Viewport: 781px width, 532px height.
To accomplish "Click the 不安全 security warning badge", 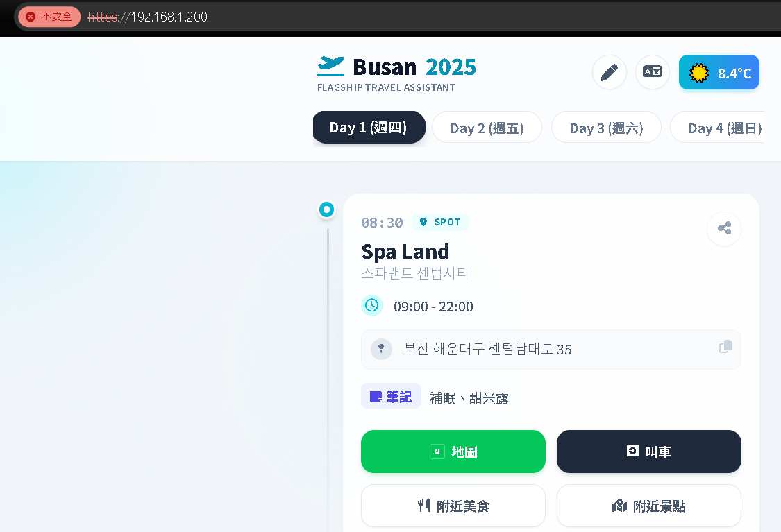I will tap(49, 17).
